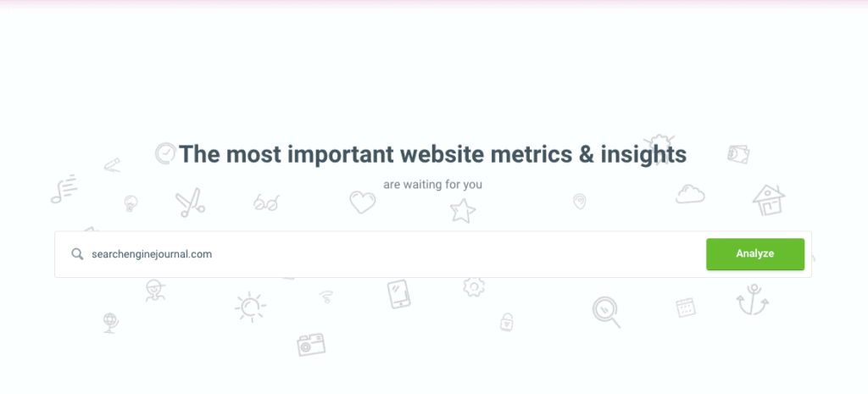Click the scissors icon
868x394 pixels.
191,203
